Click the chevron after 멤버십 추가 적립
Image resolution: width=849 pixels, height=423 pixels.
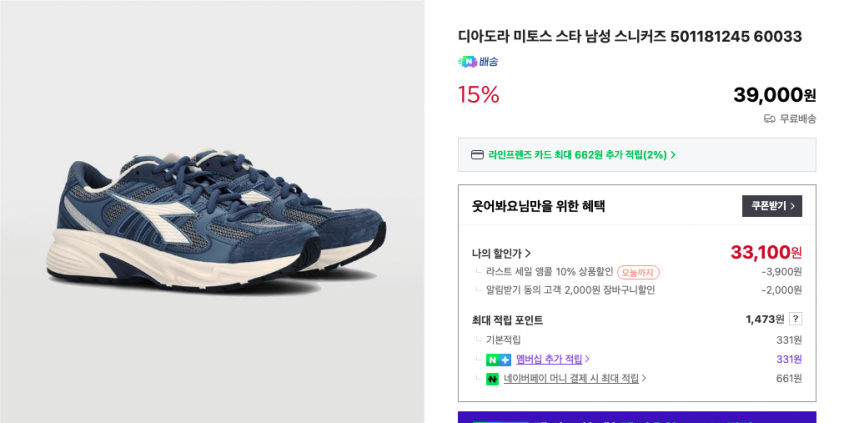587,359
